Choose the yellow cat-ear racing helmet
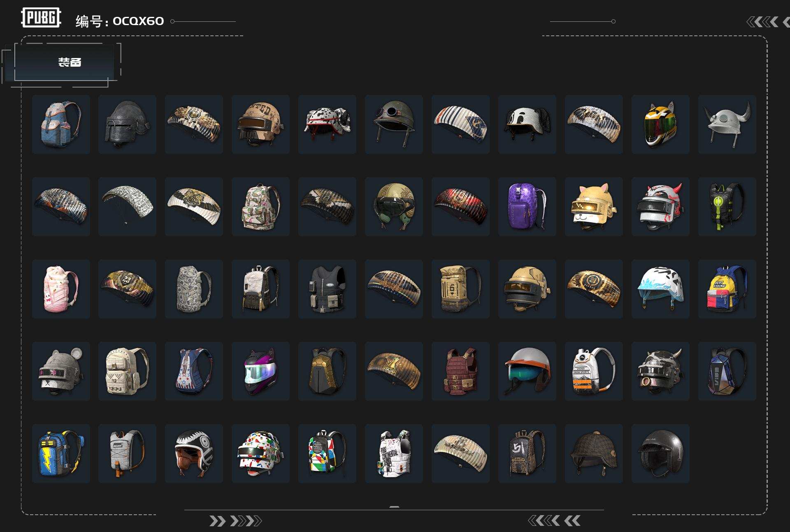 (661, 124)
